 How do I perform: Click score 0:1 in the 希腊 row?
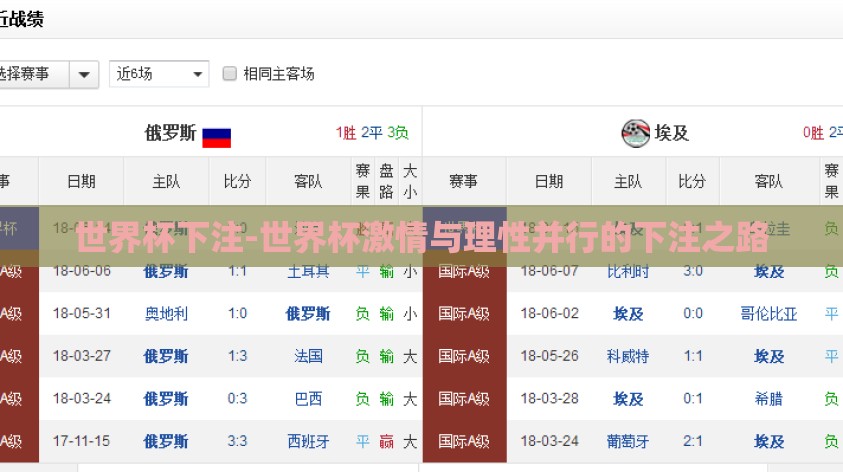click(692, 399)
